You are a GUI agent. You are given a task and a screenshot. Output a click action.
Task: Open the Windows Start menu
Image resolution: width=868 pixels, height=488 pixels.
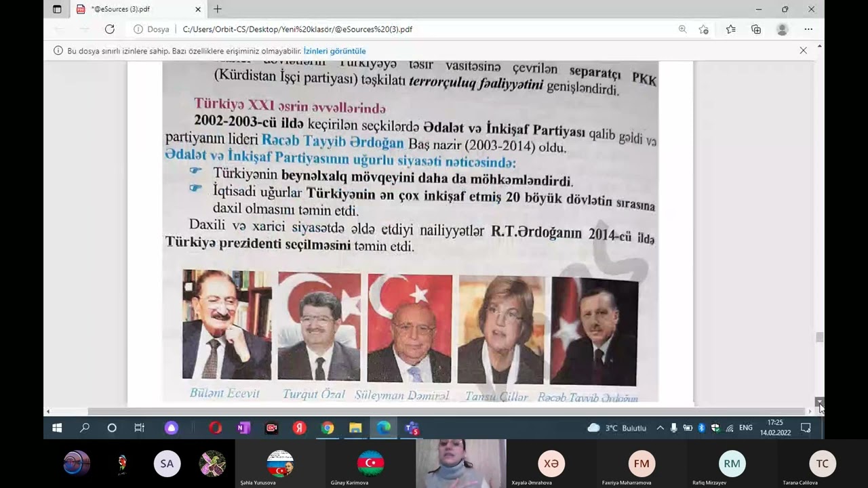[57, 428]
